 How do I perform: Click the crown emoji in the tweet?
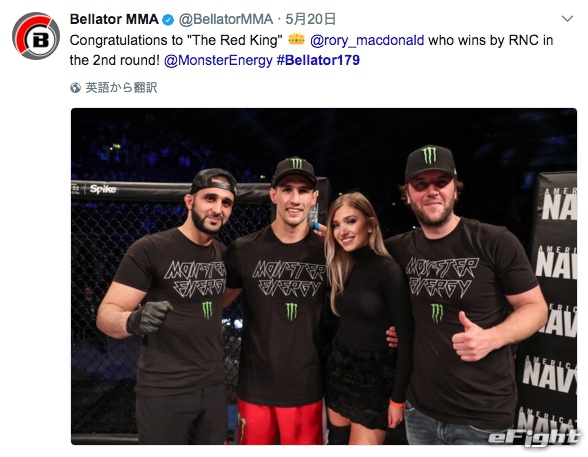pyautogui.click(x=296, y=39)
